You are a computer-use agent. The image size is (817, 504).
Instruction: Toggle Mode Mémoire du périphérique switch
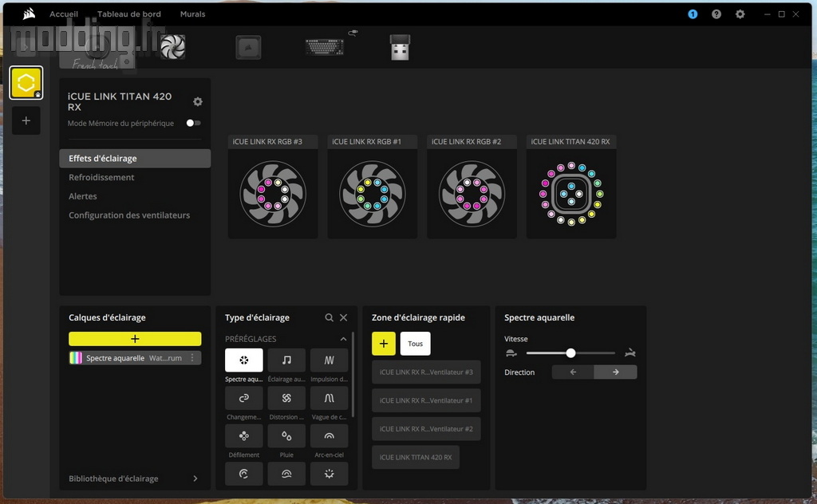193,123
